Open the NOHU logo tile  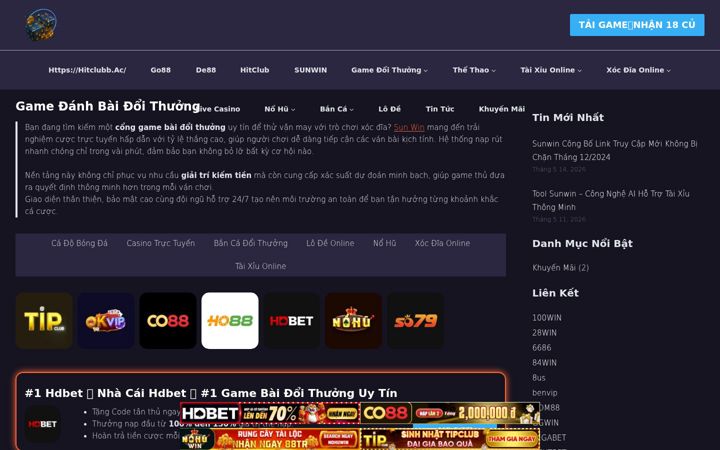pyautogui.click(x=354, y=321)
